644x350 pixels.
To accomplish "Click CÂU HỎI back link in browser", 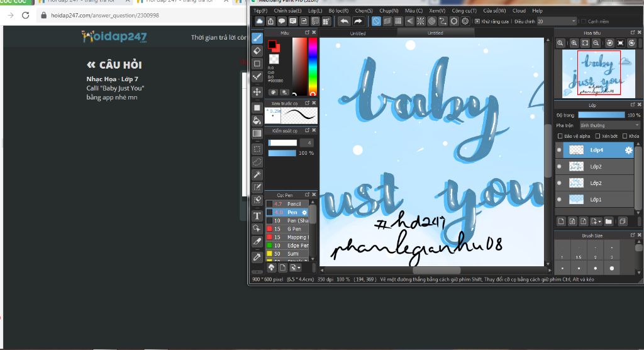I will [x=114, y=65].
